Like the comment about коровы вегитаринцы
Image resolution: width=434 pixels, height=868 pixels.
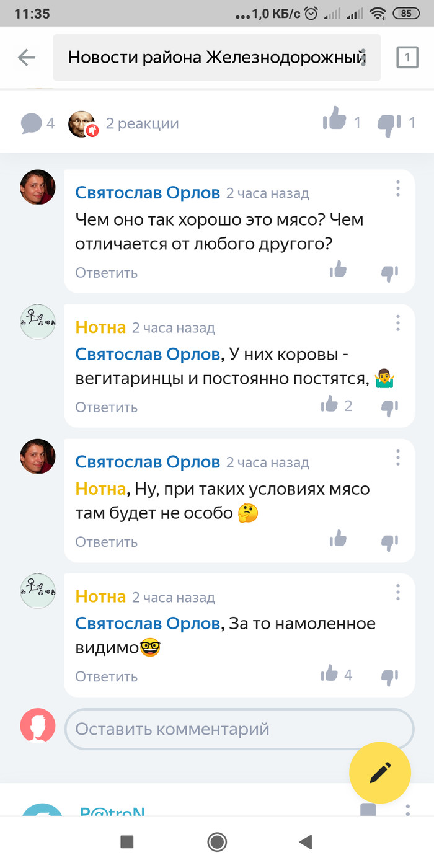(330, 405)
